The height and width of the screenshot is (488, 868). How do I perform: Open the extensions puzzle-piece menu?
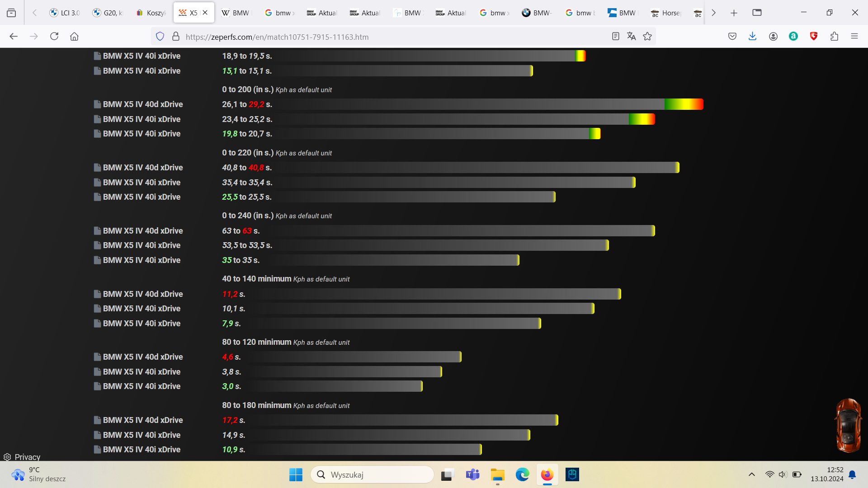tap(834, 37)
